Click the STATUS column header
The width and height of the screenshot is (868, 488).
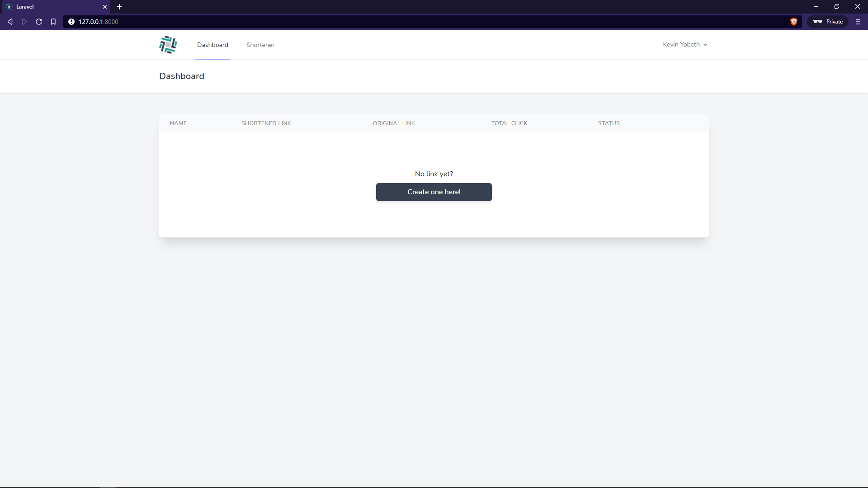click(x=609, y=123)
